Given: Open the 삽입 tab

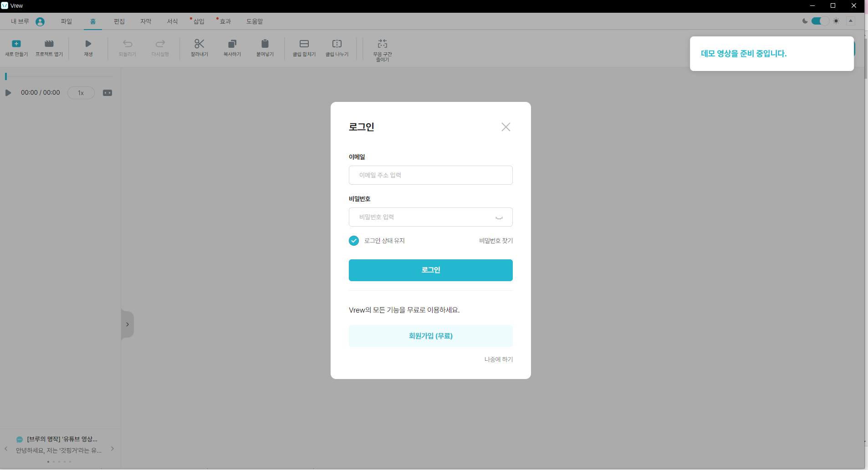Looking at the screenshot, I should click(x=199, y=21).
